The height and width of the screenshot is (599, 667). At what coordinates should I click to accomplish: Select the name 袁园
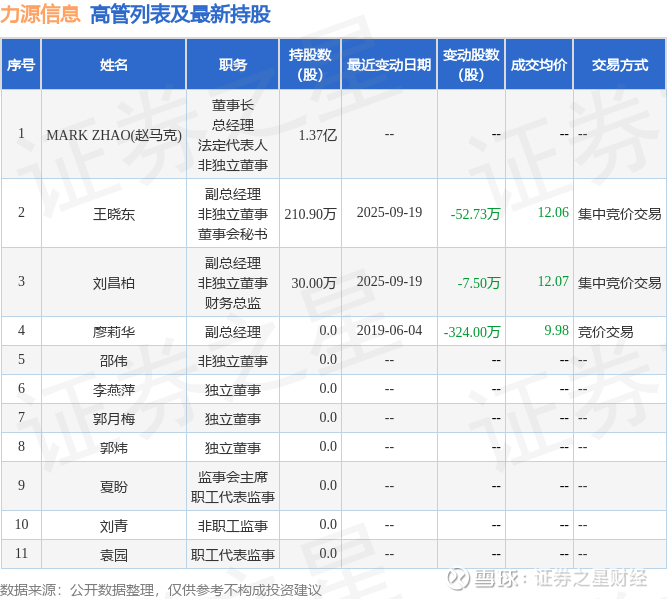[114, 555]
